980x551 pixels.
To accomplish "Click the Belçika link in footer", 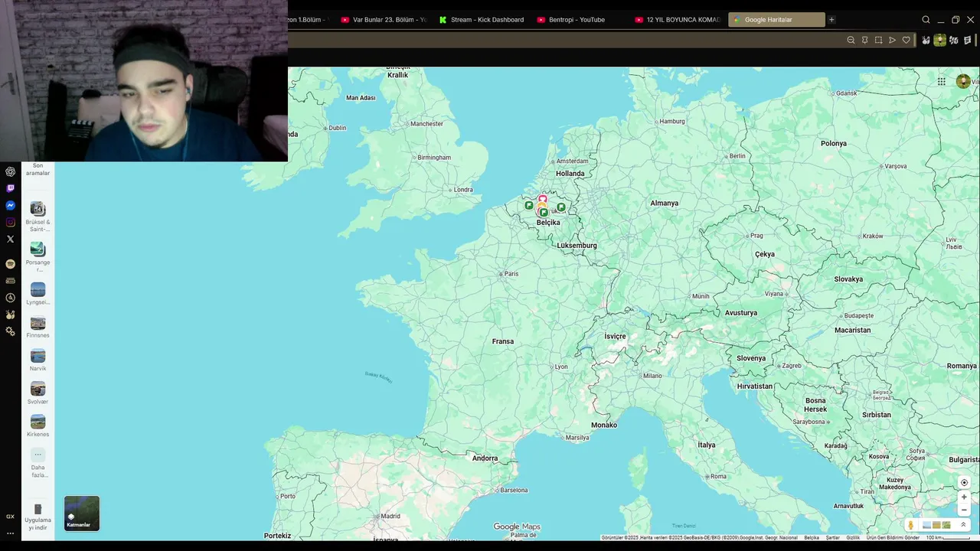I will (812, 538).
